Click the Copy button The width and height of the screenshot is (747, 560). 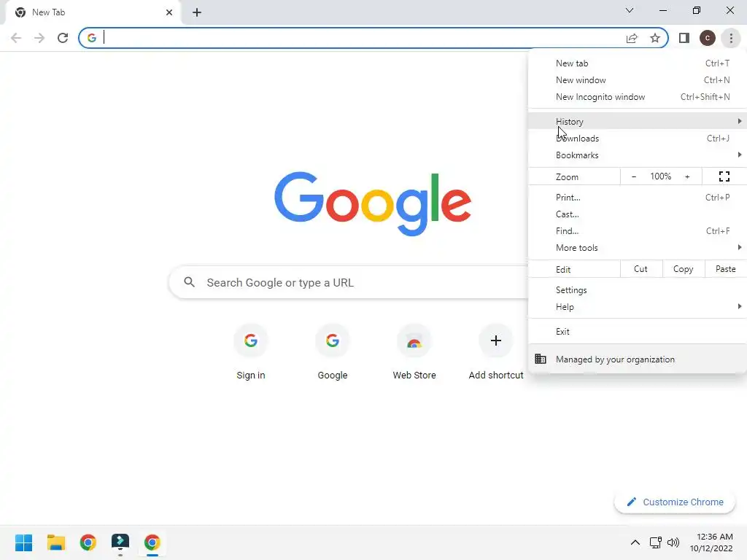pos(683,269)
